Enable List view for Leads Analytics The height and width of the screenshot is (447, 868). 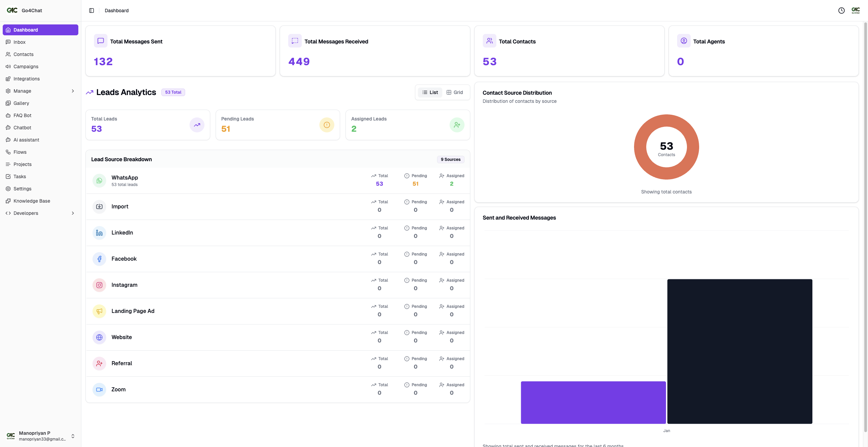430,92
